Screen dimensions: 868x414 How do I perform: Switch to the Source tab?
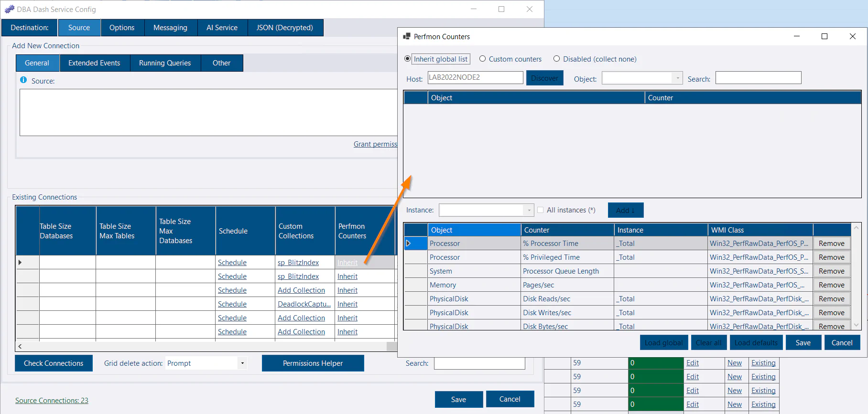pos(79,28)
